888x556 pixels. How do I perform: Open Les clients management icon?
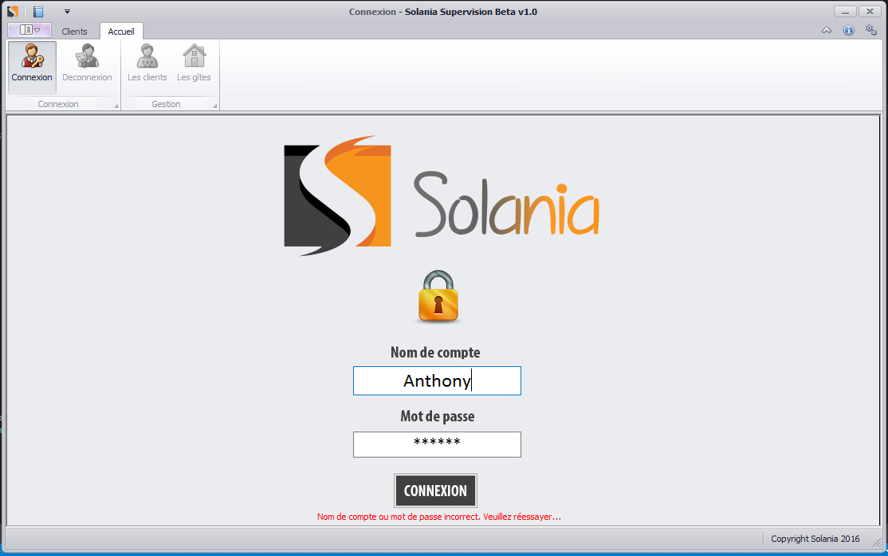(147, 63)
